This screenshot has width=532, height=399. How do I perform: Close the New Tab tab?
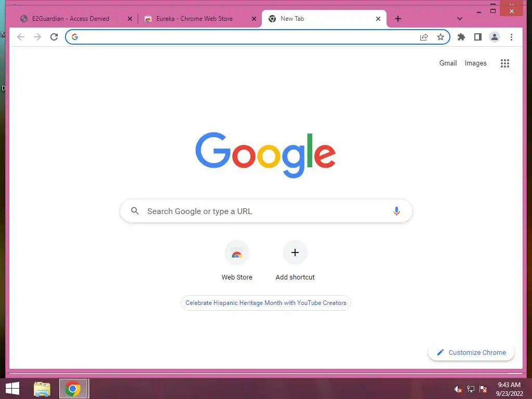pos(378,19)
